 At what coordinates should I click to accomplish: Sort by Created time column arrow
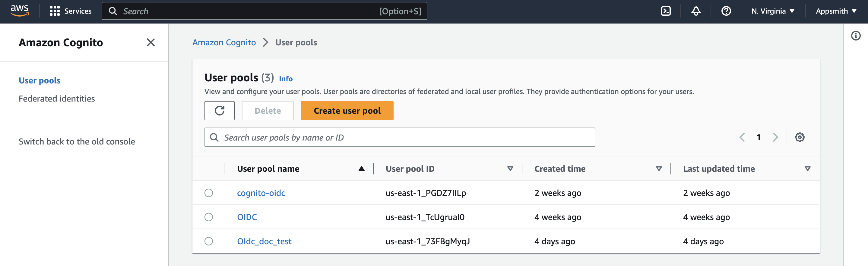click(659, 169)
